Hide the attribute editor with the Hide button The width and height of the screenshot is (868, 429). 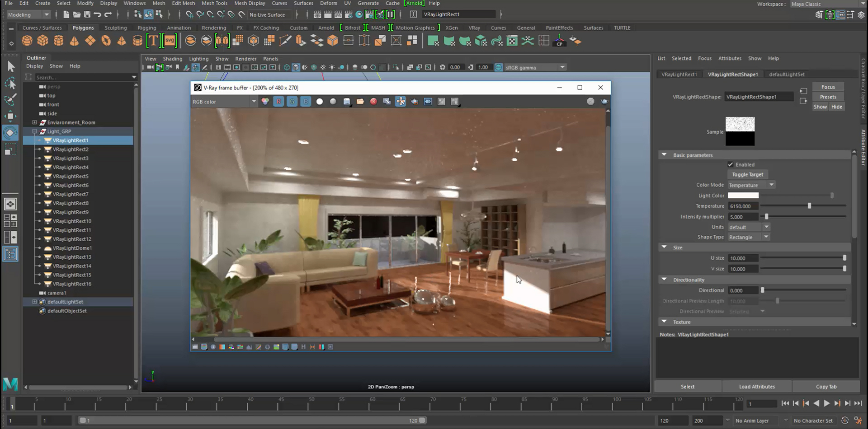837,107
